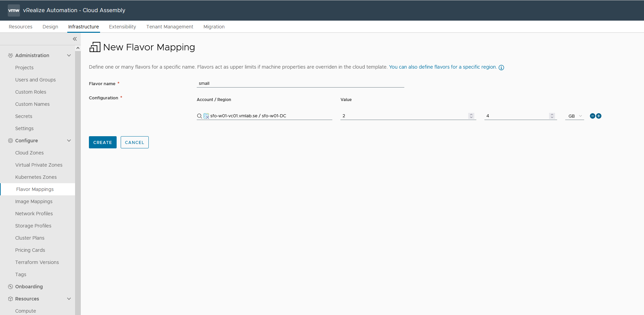
Task: Click the Resources cube icon in sidebar
Action: pyautogui.click(x=10, y=299)
